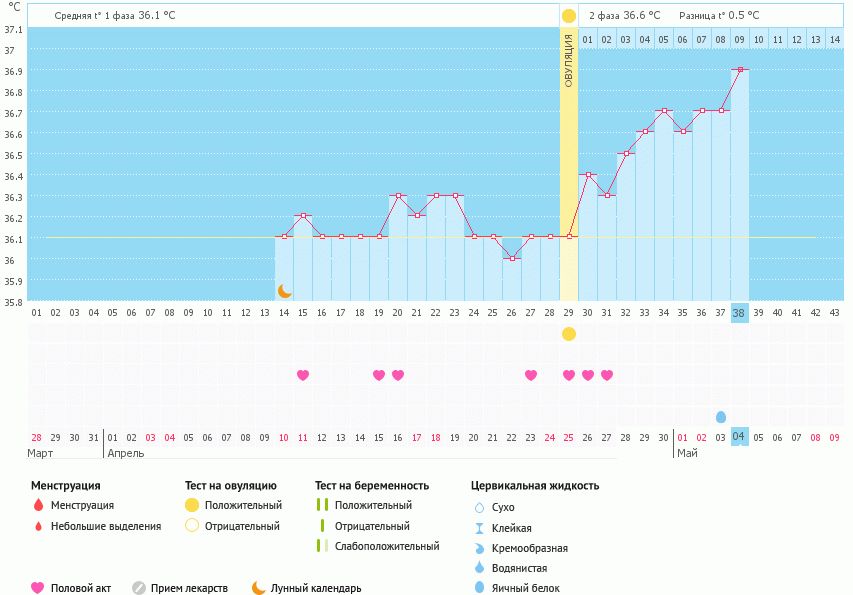
Task: Click the Водянистая cervical fluid legend icon
Action: tap(479, 568)
